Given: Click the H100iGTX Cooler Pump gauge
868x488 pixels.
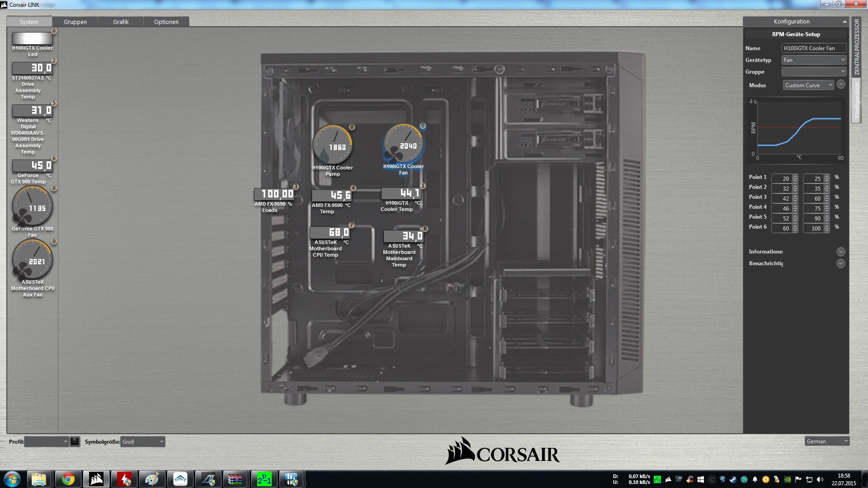Looking at the screenshot, I should pos(333,145).
